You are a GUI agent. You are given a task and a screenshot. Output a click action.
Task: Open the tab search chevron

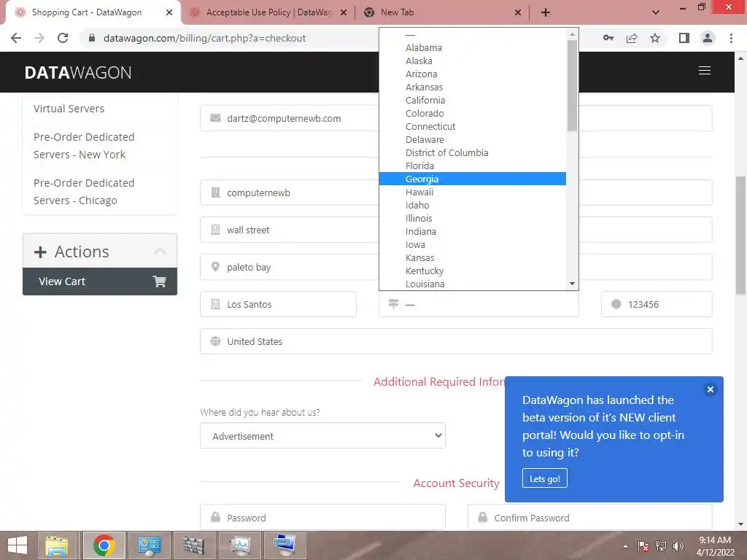click(x=656, y=12)
